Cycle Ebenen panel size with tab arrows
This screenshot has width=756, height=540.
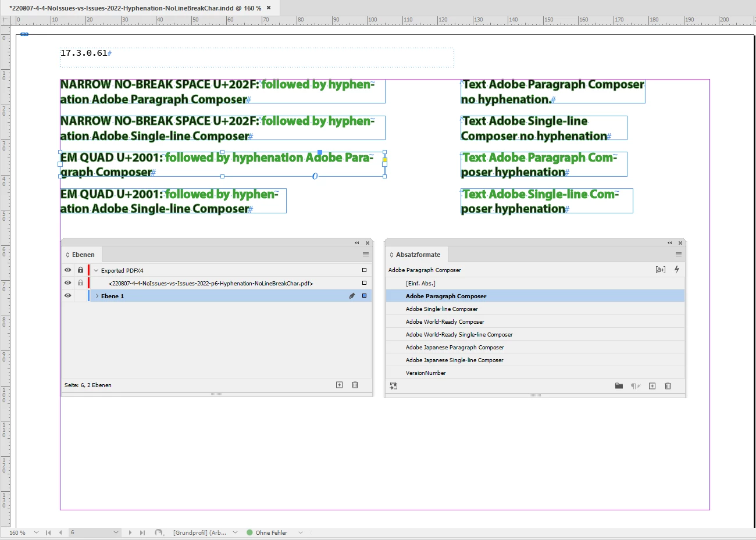tap(67, 255)
